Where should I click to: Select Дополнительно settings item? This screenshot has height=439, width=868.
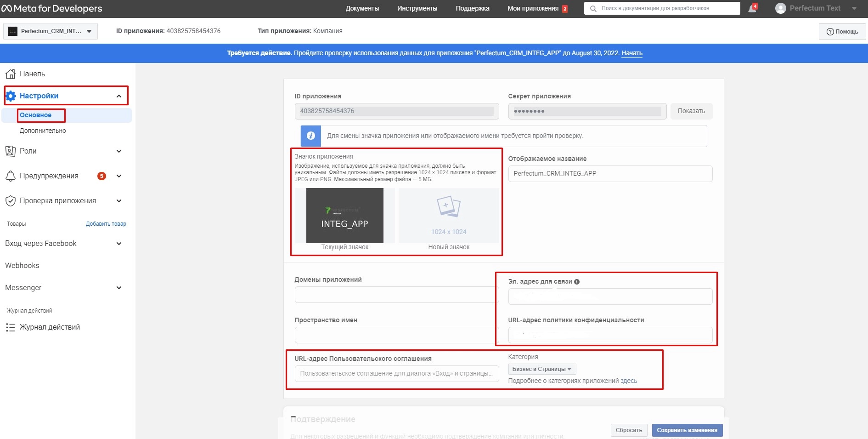(43, 131)
